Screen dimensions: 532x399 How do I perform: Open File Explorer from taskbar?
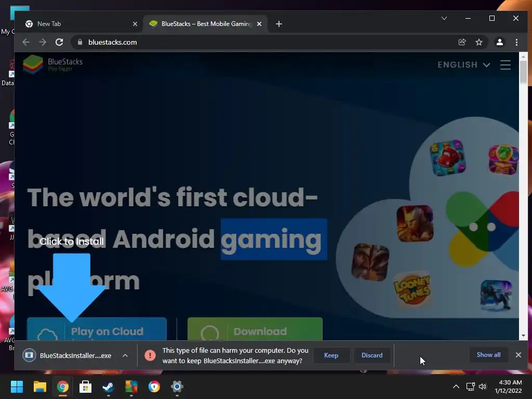pyautogui.click(x=39, y=387)
